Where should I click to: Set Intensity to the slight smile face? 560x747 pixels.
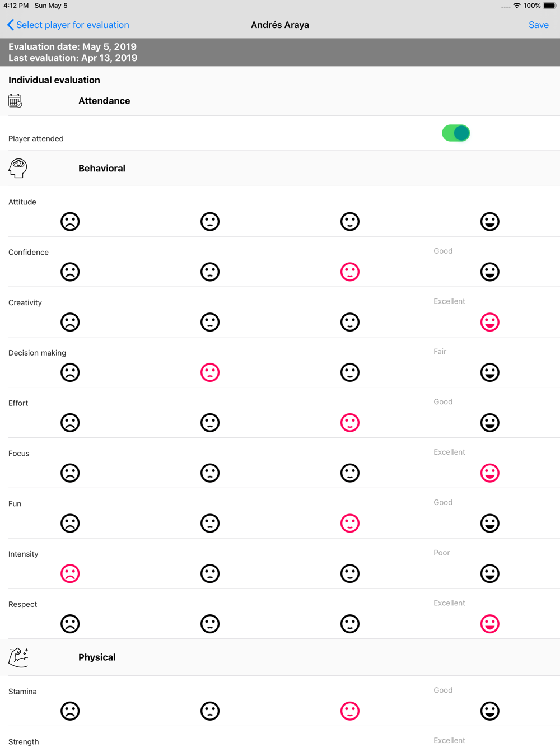[x=350, y=574]
